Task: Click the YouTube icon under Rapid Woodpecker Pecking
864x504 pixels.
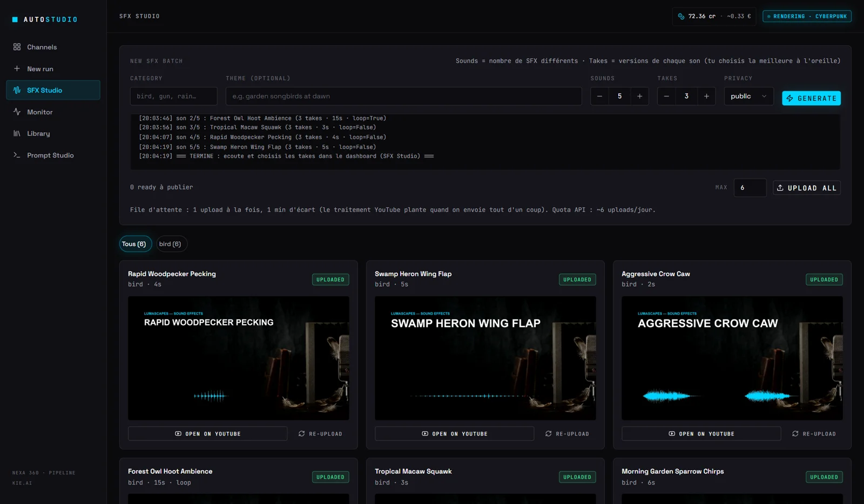Action: [178, 434]
